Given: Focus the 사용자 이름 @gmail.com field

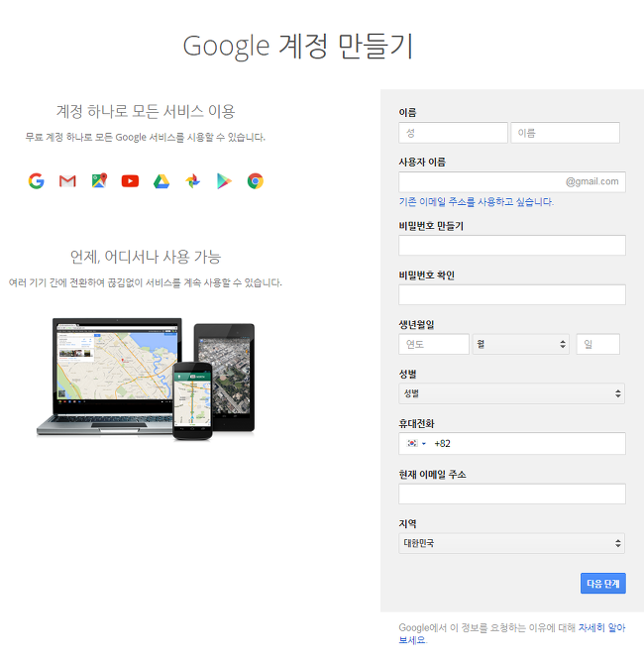Looking at the screenshot, I should click(x=512, y=181).
